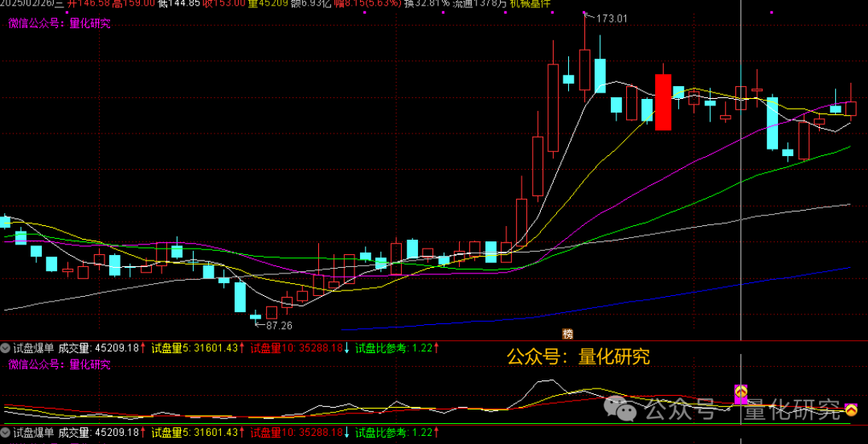Click the float shares 流通1378万
Image resolution: width=868 pixels, height=444 pixels.
coord(479,3)
